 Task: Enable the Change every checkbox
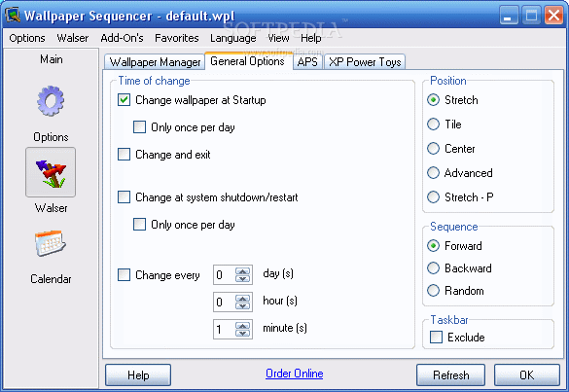click(x=124, y=274)
